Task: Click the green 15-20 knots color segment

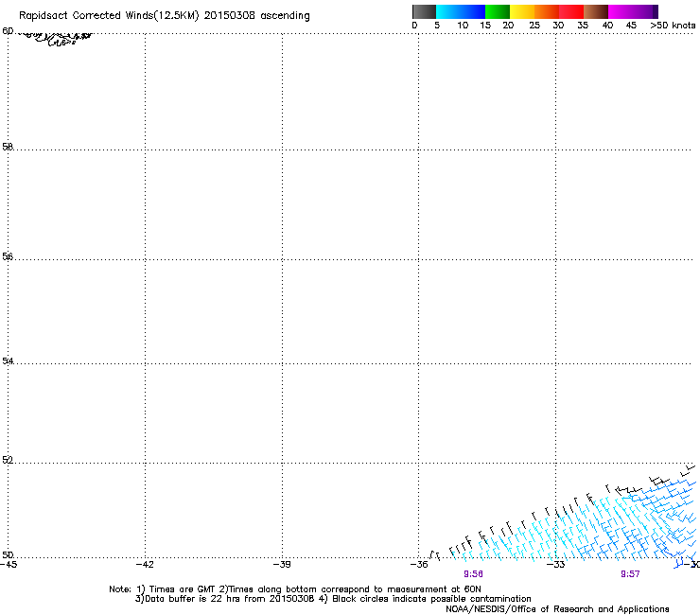Action: tap(498, 11)
